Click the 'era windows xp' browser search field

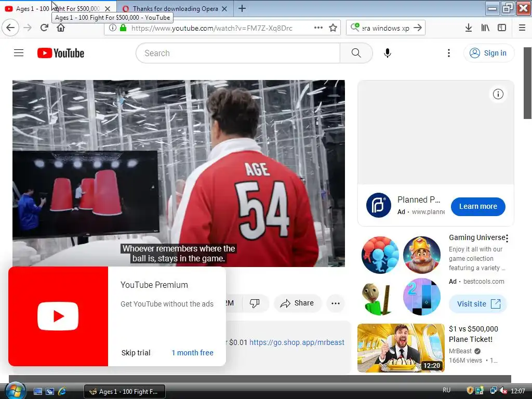click(385, 28)
